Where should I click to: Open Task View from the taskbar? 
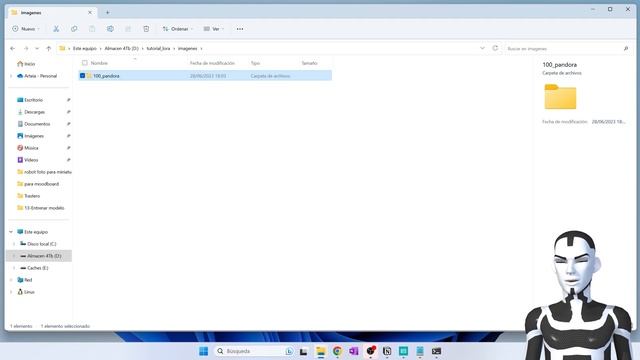coord(304,351)
